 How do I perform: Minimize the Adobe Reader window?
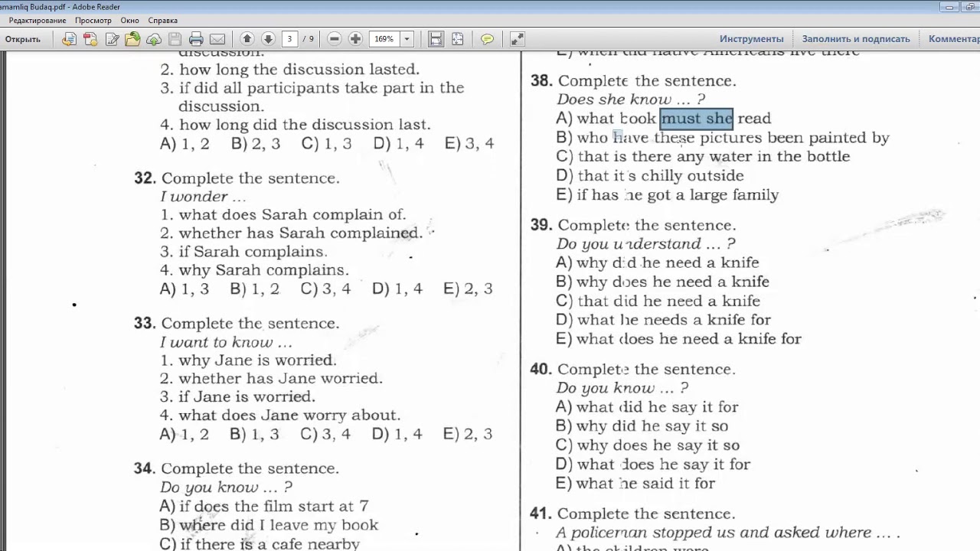pyautogui.click(x=950, y=6)
